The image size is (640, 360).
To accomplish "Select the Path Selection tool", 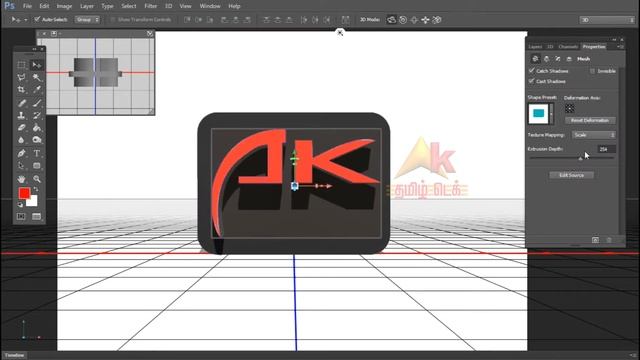I will (x=22, y=165).
